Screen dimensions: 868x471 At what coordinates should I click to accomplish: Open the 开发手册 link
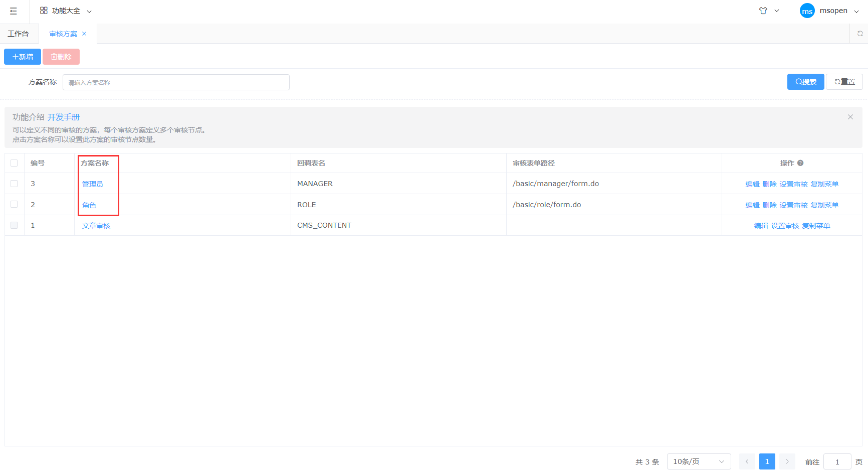pos(64,117)
